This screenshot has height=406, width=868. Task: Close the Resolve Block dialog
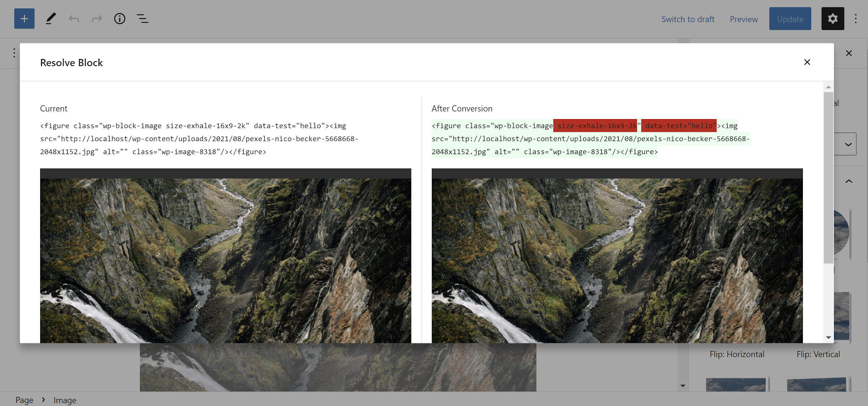[807, 62]
